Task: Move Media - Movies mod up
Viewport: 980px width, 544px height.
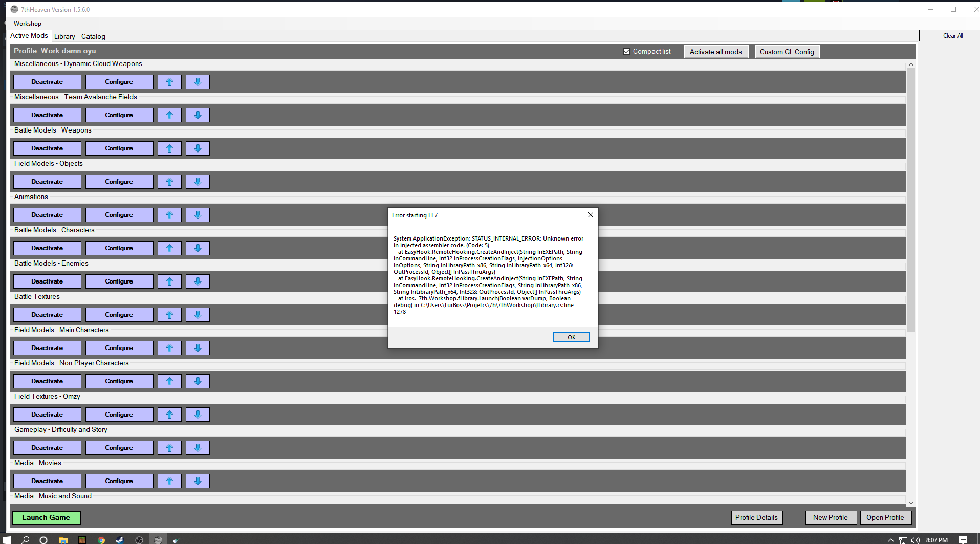Action: tap(169, 481)
